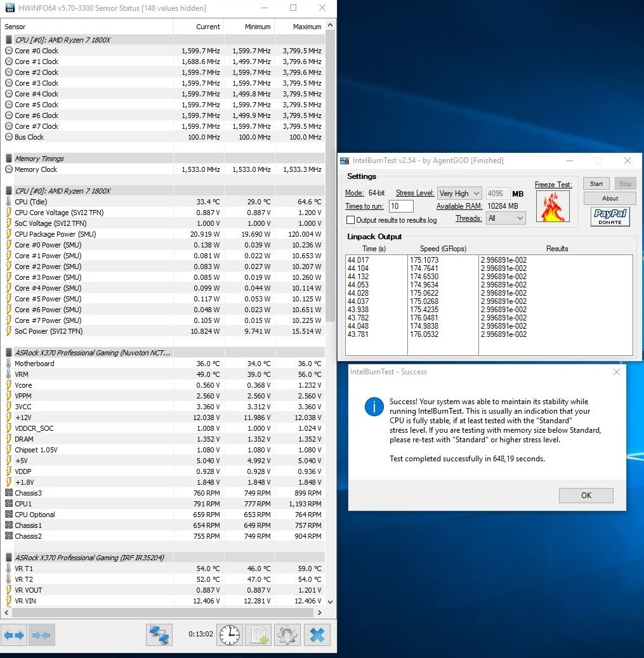Viewport: 644px width, 658px height.
Task: Click the clock reset timer icon in HWiNFO
Action: pos(230,635)
